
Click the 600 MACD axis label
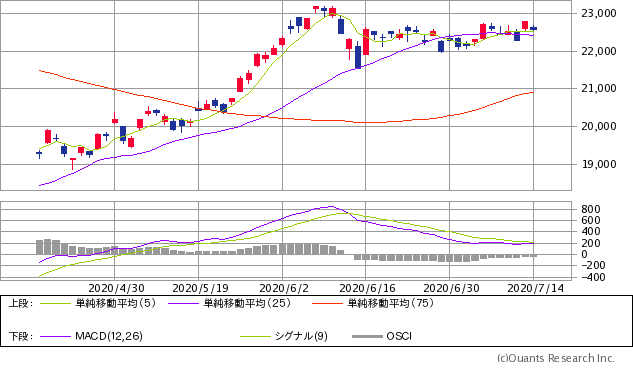[x=591, y=220]
